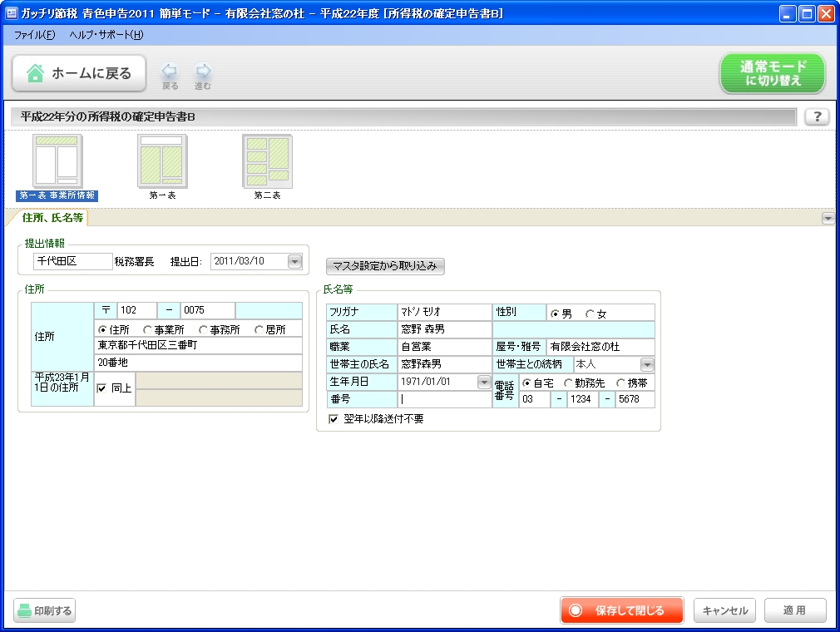Click the printer icon on 印刷する

(24, 610)
